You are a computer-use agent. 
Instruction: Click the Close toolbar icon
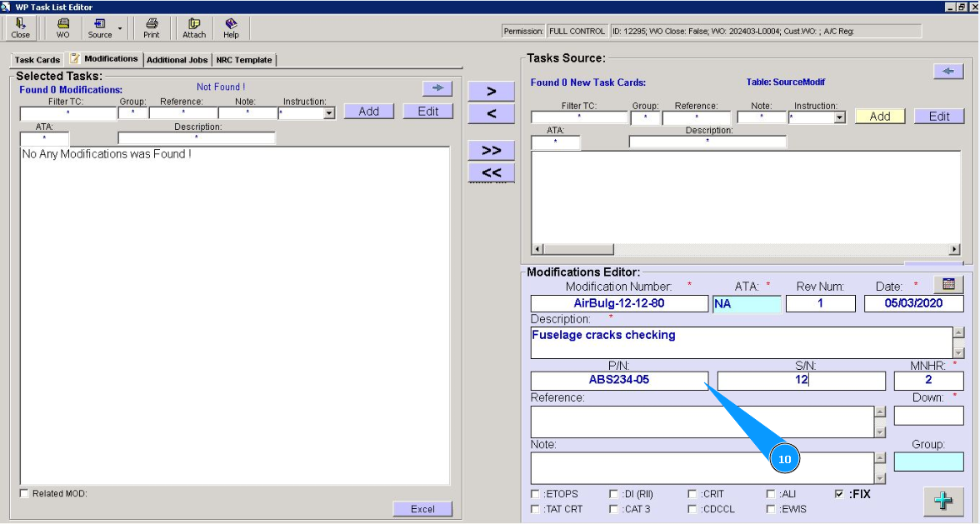pos(21,28)
